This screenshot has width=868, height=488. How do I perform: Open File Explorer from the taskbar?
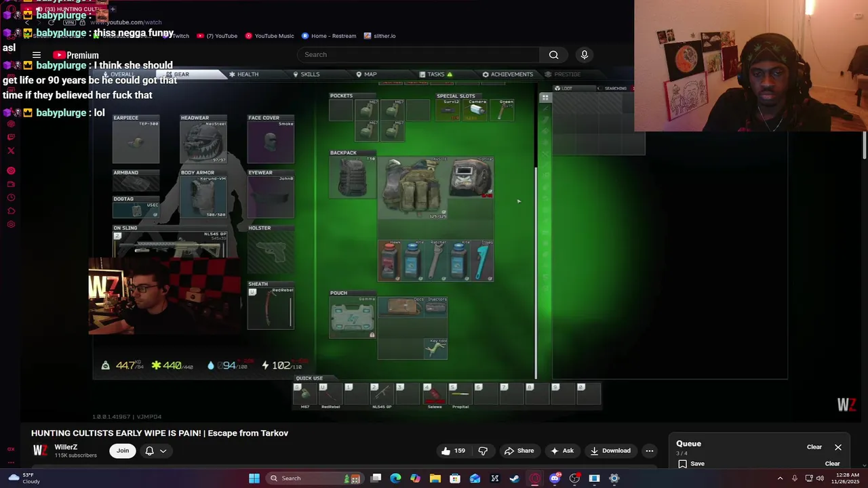coord(435,479)
